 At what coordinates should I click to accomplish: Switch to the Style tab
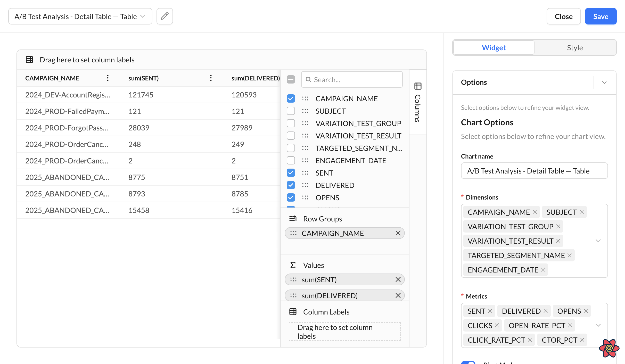point(575,47)
